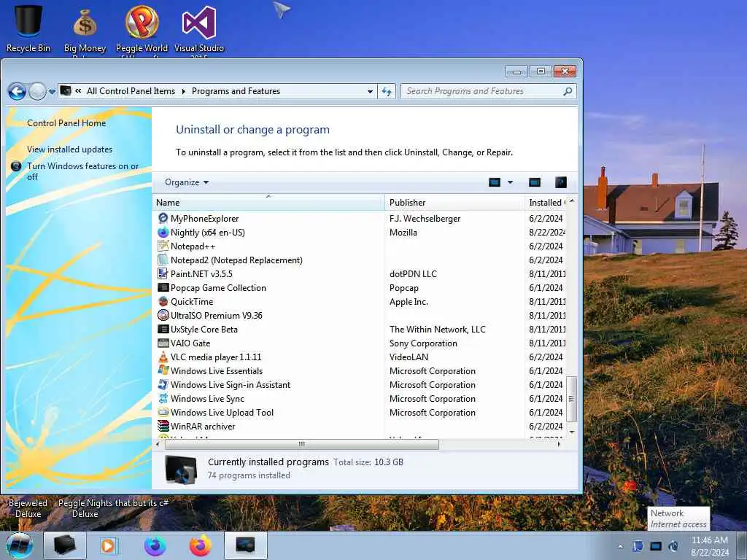Go to All Control Panel Items breadcrumb
This screenshot has width=747, height=560.
[x=131, y=91]
